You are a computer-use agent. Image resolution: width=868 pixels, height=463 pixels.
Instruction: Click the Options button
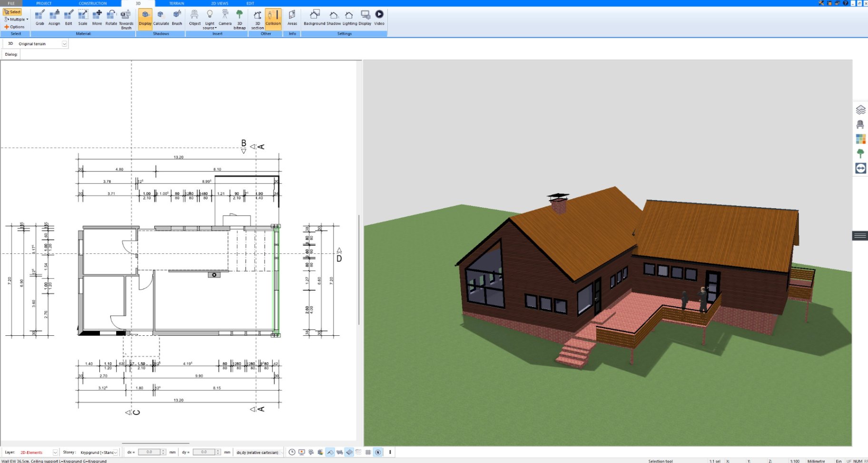[14, 27]
